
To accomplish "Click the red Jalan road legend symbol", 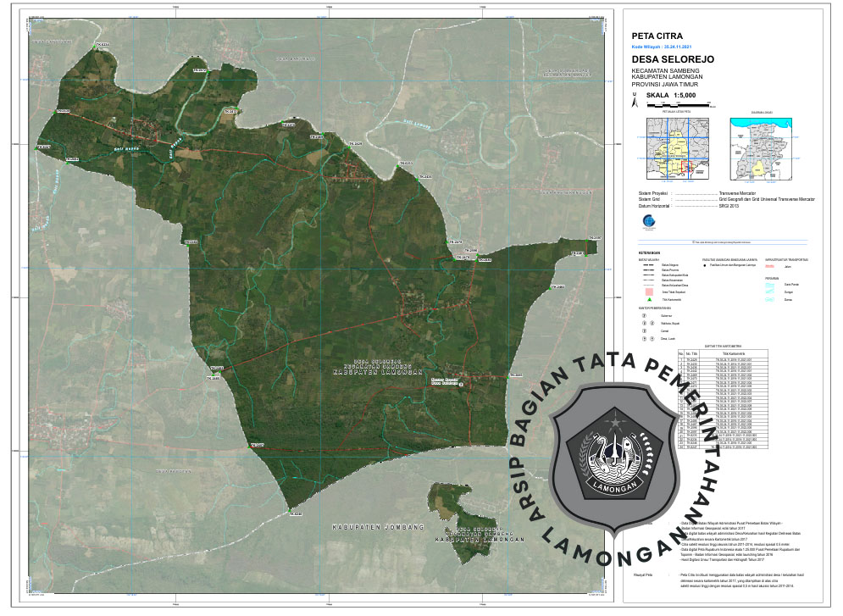I will (771, 265).
